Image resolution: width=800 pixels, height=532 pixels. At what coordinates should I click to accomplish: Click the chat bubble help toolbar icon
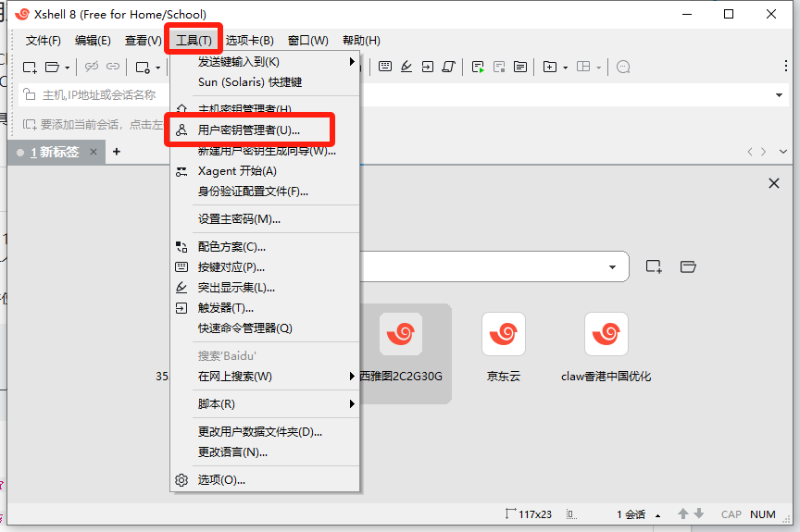pyautogui.click(x=623, y=67)
